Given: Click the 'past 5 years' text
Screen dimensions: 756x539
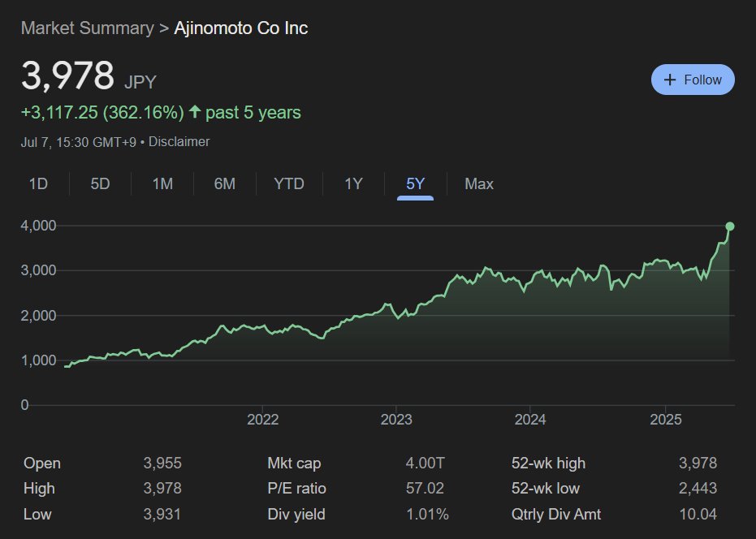Looking at the screenshot, I should 253,112.
